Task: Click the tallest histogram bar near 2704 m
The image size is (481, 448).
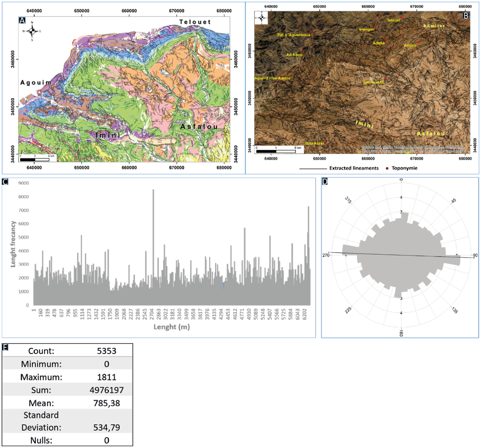Action: click(154, 216)
